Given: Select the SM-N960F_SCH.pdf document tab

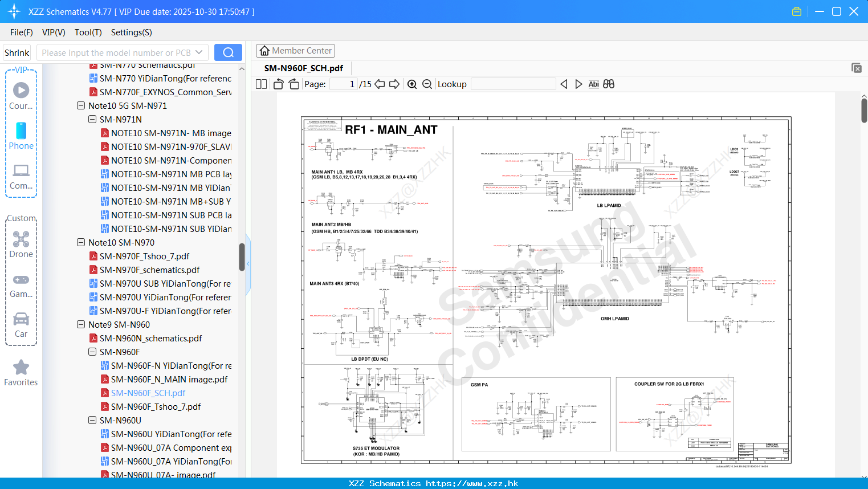Looking at the screenshot, I should [x=304, y=68].
